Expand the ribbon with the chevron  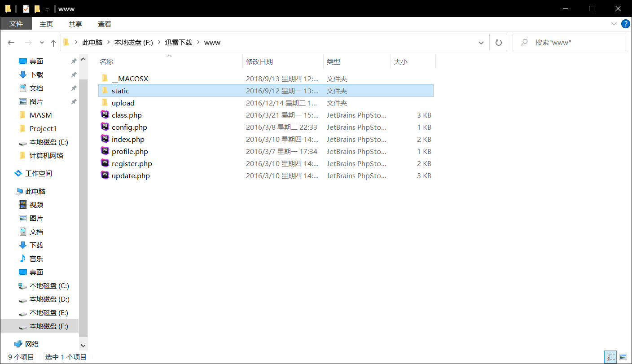tap(614, 24)
